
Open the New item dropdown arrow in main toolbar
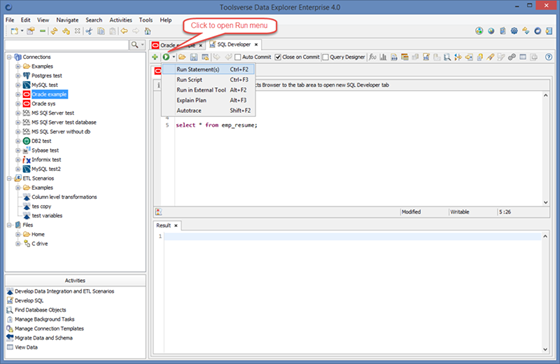22,31
